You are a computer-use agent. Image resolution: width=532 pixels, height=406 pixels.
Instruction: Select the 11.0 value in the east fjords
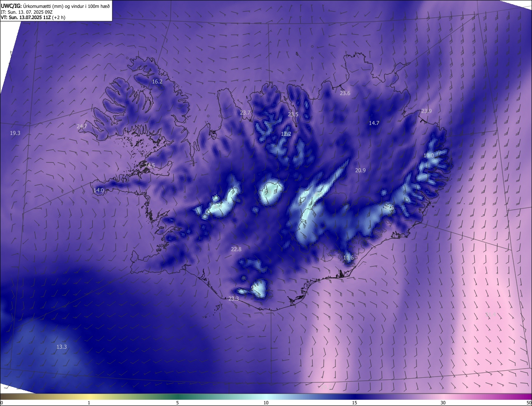coord(429,155)
